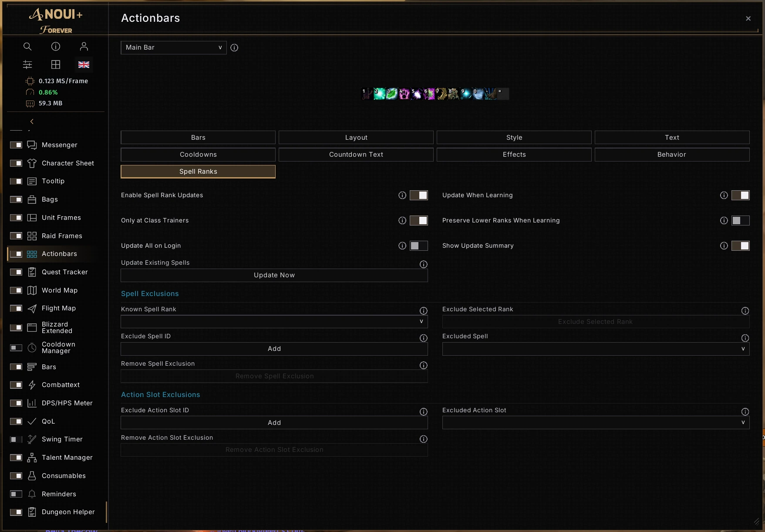The image size is (765, 532).
Task: Click Add under Exclude Spell ID
Action: tap(274, 349)
